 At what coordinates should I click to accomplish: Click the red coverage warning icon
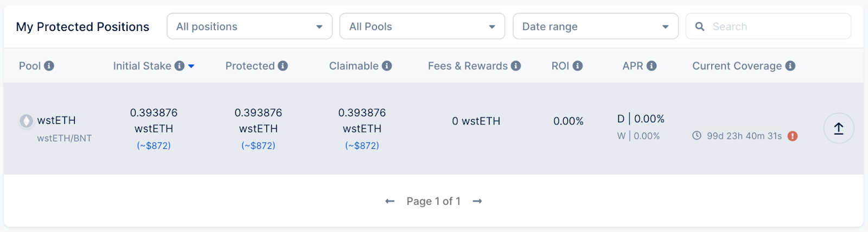click(793, 136)
